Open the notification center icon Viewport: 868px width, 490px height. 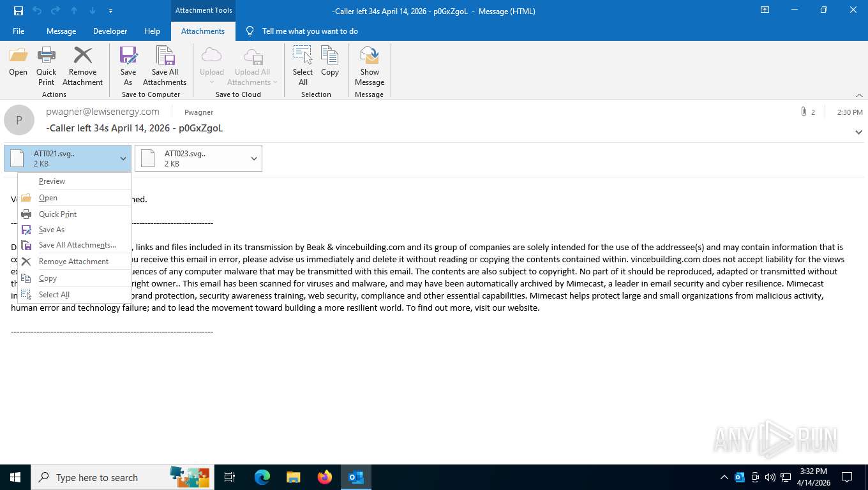click(847, 477)
